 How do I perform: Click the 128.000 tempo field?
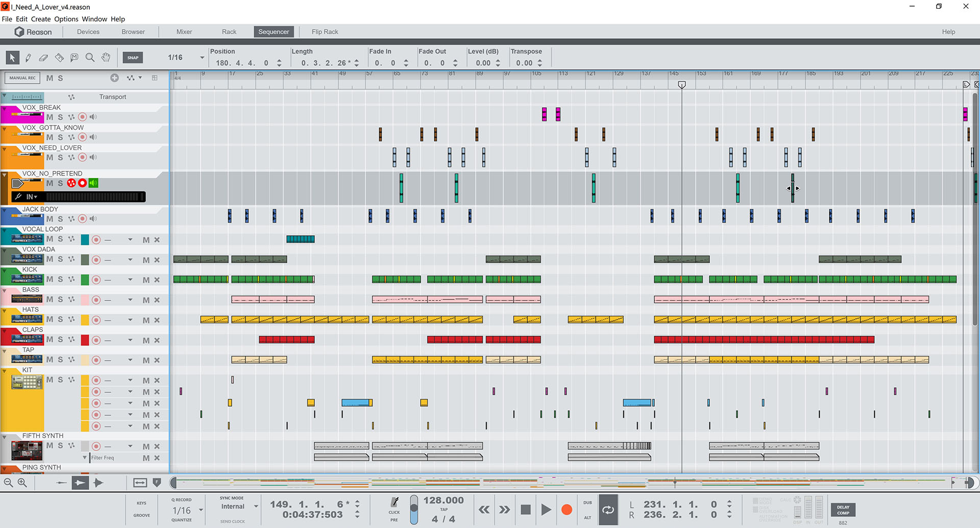tap(444, 500)
